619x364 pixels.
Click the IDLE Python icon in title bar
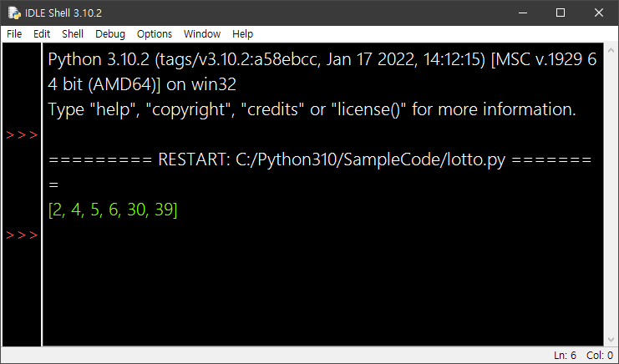coord(14,13)
